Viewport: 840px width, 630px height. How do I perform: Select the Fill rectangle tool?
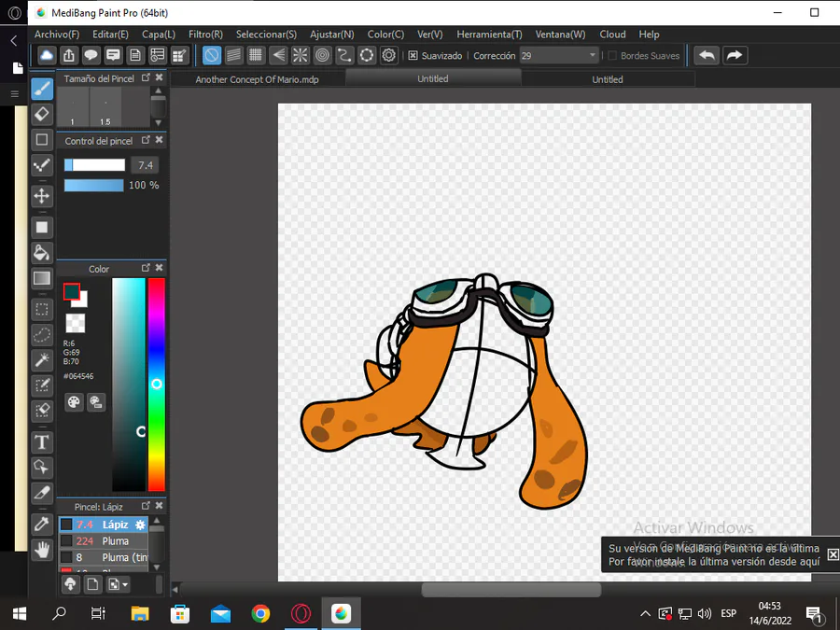pyautogui.click(x=42, y=227)
